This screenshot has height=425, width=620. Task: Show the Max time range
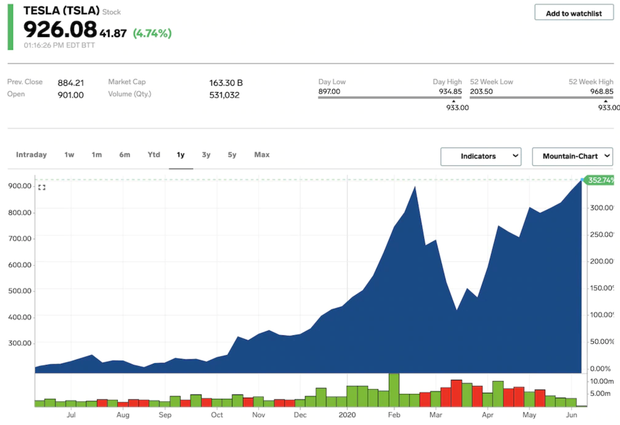tap(261, 155)
